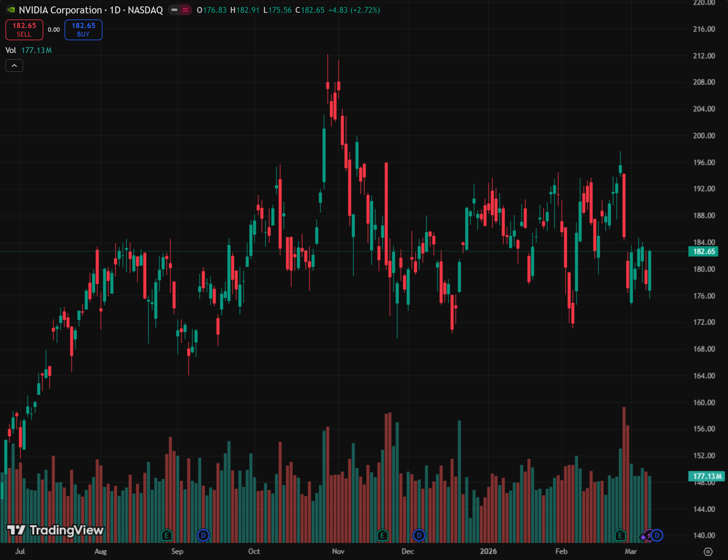Click the TradingView logo watermark
The width and height of the screenshot is (728, 560).
pos(55,530)
